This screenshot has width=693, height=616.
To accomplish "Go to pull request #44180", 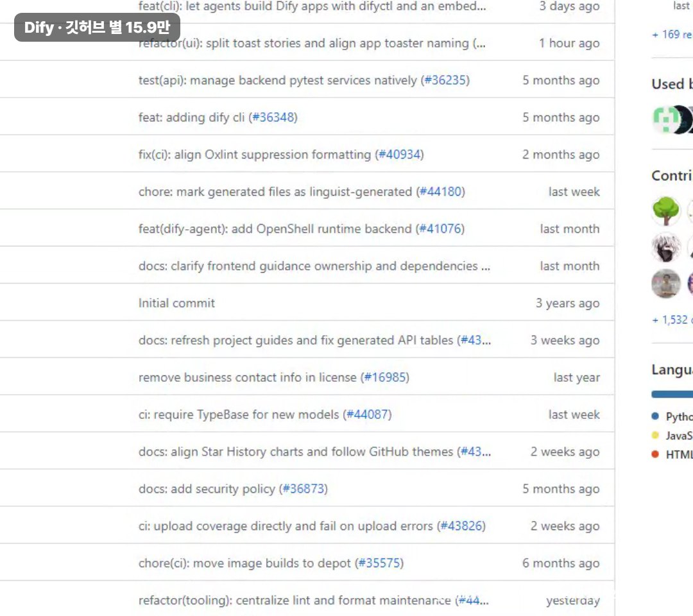I will coord(441,191).
